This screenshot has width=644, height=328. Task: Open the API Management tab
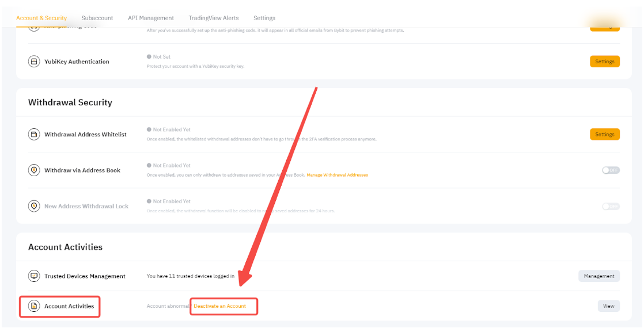(151, 18)
